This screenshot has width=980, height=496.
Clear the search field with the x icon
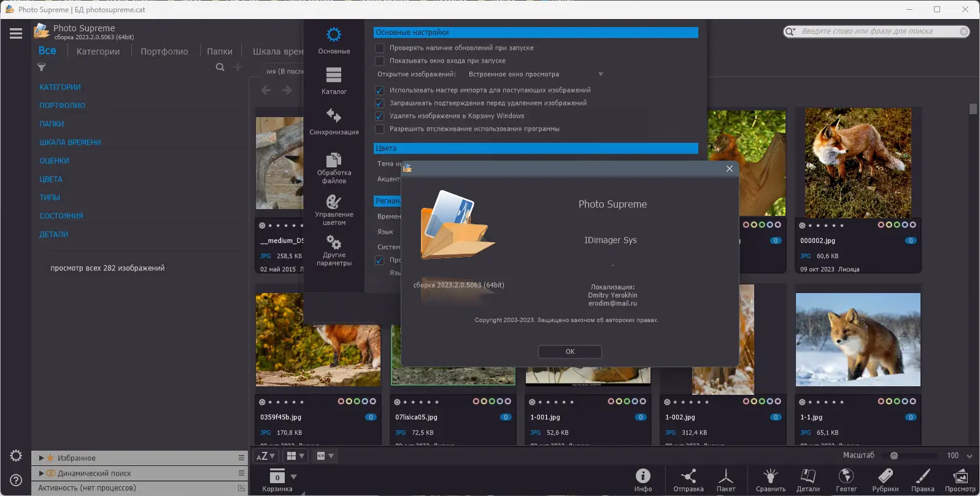[x=964, y=31]
